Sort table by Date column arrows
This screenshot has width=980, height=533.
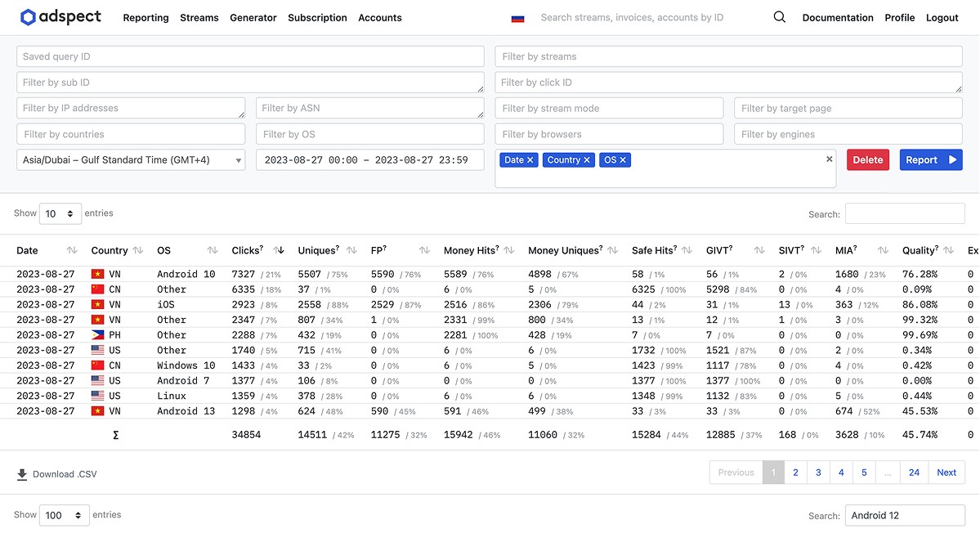72,250
